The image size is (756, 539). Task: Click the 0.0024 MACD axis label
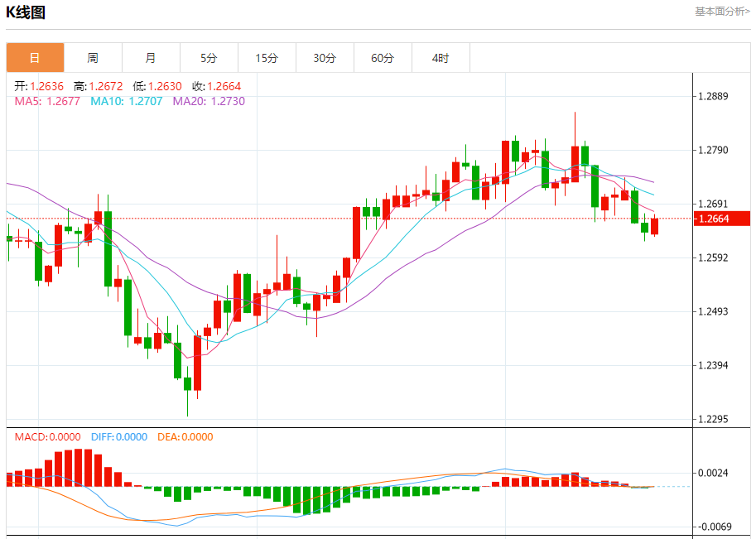tap(713, 474)
